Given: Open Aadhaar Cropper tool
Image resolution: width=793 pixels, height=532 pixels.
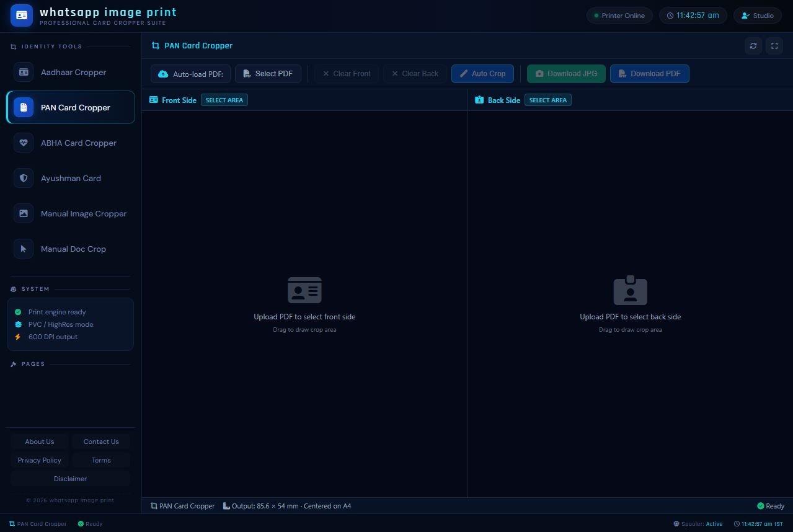Looking at the screenshot, I should 70,72.
